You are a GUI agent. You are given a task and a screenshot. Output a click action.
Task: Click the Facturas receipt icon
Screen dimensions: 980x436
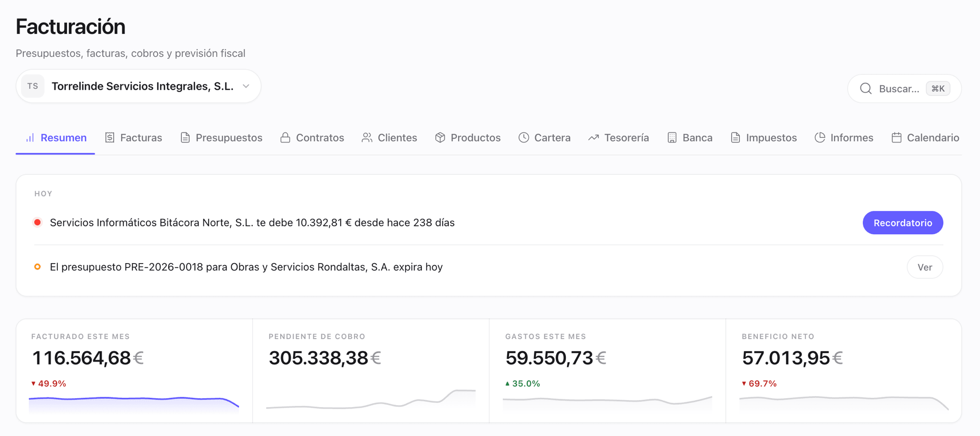(110, 138)
